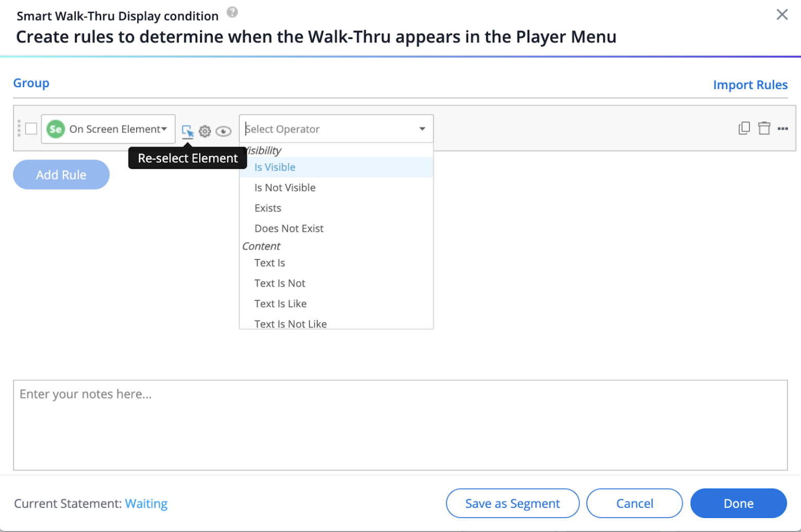Click the help question mark icon

[x=233, y=13]
